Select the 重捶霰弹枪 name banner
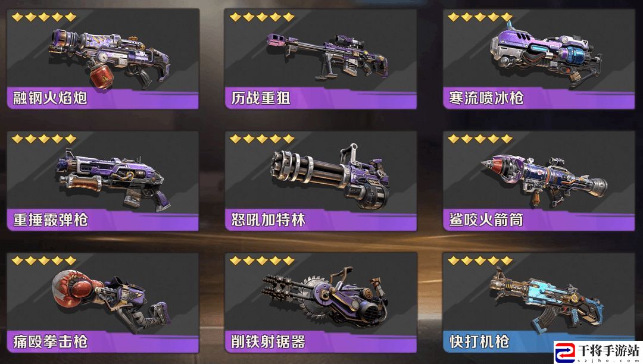 click(103, 220)
